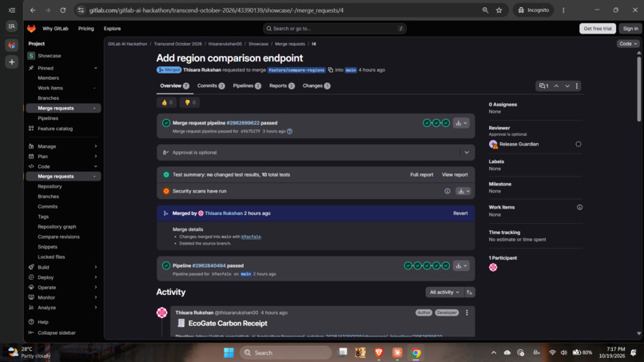Click the feature/compare-regions branch link
The width and height of the screenshot is (644, 362).
tap(296, 70)
